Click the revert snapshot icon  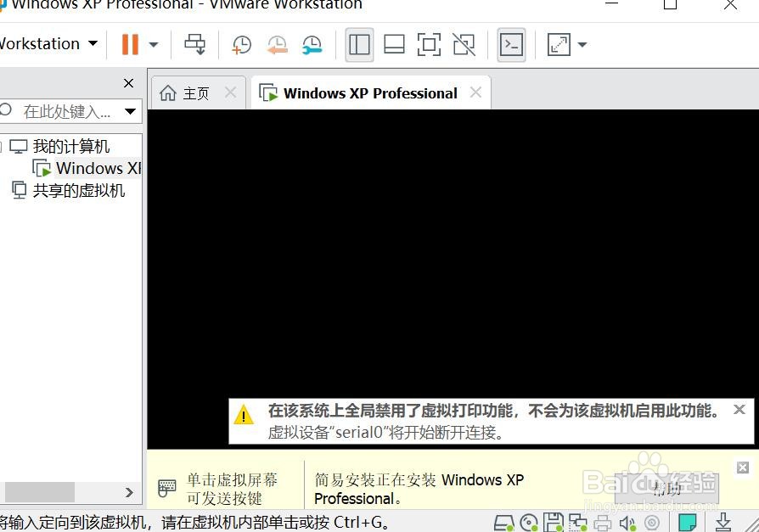point(277,44)
